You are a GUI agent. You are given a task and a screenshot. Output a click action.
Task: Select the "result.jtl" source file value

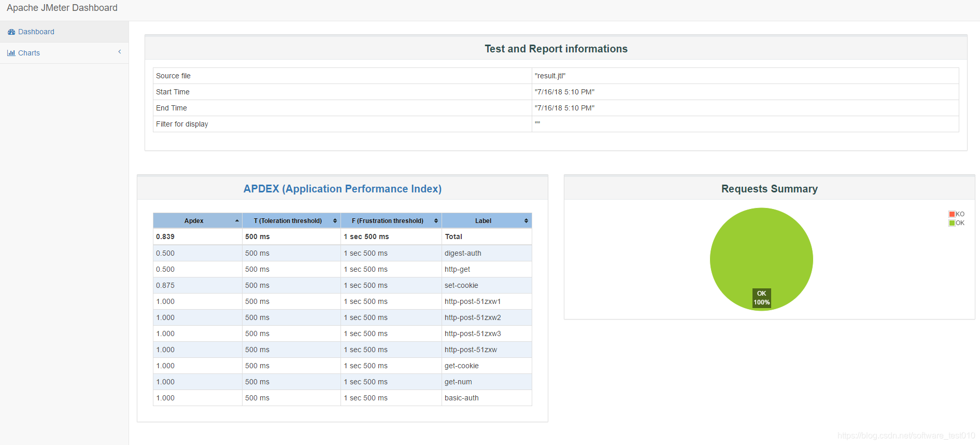coord(550,76)
